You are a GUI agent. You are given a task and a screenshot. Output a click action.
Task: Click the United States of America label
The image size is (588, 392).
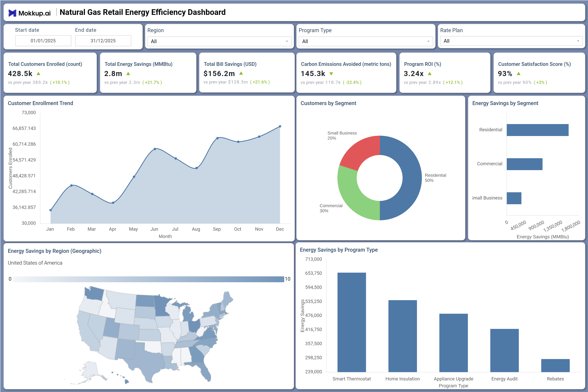[35, 263]
